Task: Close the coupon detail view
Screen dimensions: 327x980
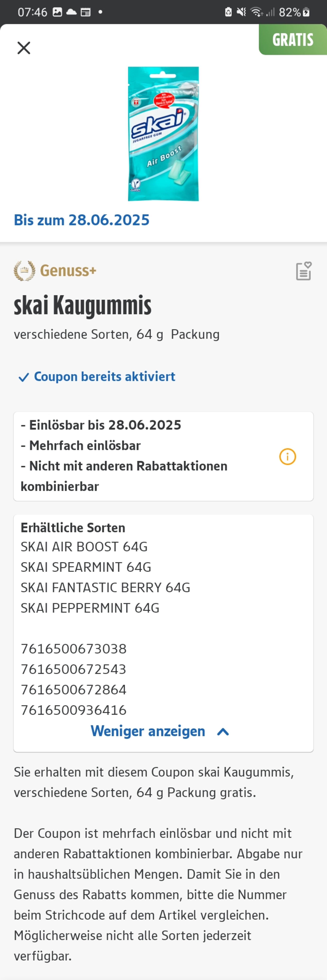Action: click(x=24, y=48)
